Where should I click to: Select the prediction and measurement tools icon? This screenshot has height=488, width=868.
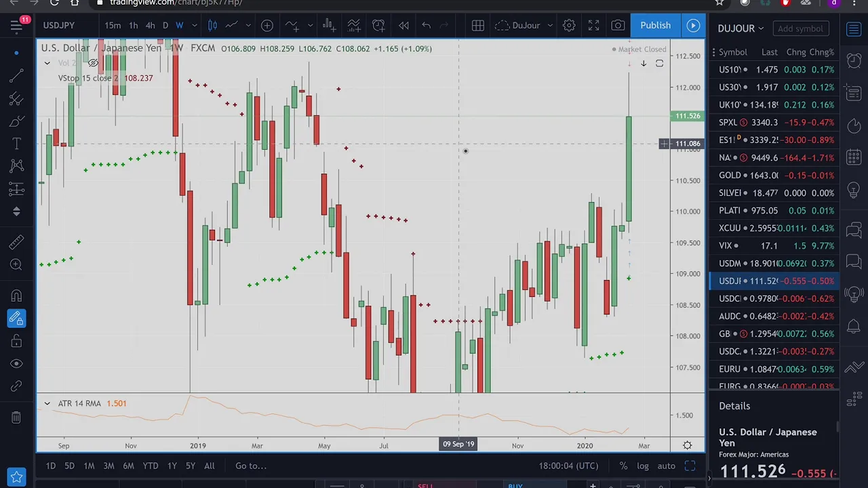coord(16,189)
